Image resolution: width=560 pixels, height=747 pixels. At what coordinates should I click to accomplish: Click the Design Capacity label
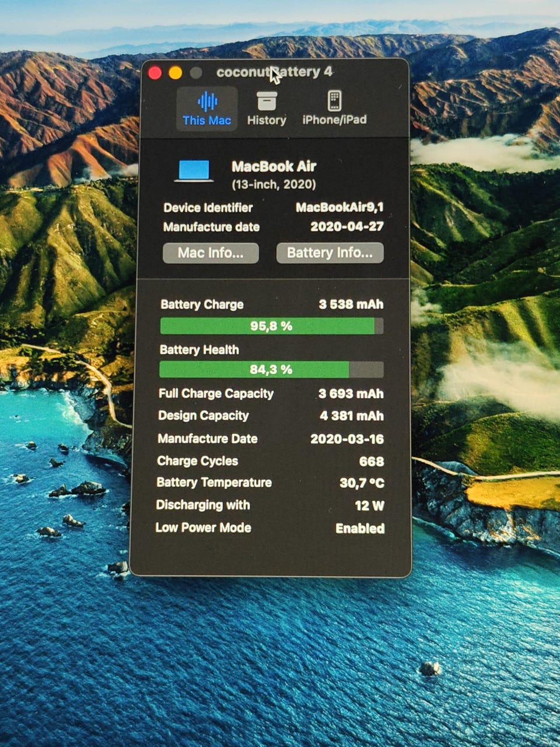pyautogui.click(x=204, y=416)
